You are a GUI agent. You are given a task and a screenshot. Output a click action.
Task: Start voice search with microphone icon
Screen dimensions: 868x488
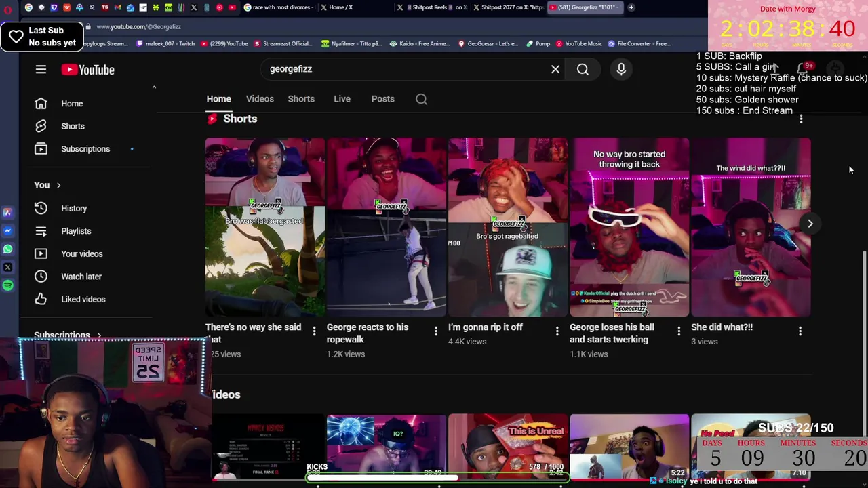(621, 69)
